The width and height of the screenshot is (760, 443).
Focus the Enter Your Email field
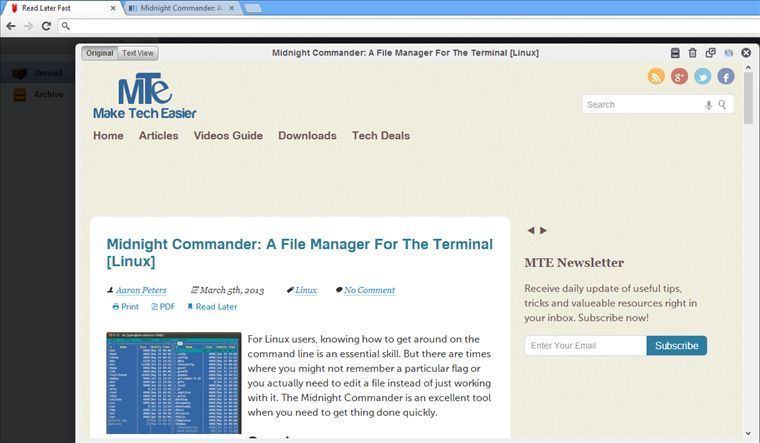pyautogui.click(x=586, y=346)
